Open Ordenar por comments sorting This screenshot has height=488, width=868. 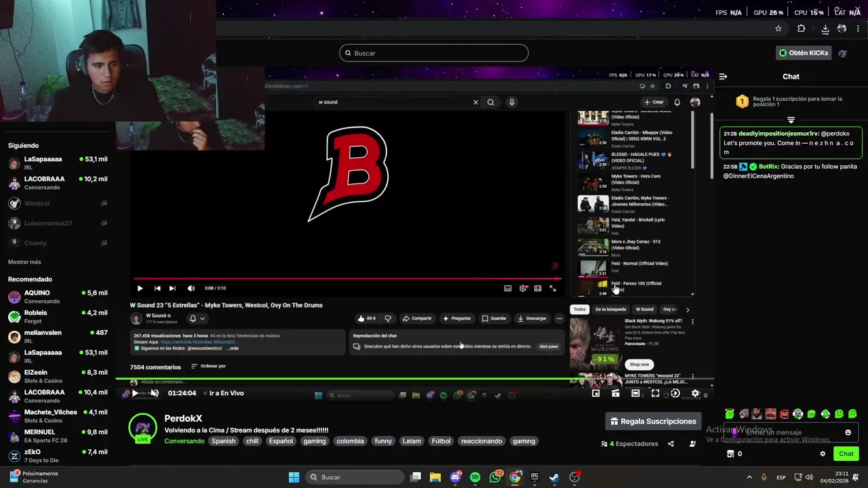pyautogui.click(x=208, y=366)
